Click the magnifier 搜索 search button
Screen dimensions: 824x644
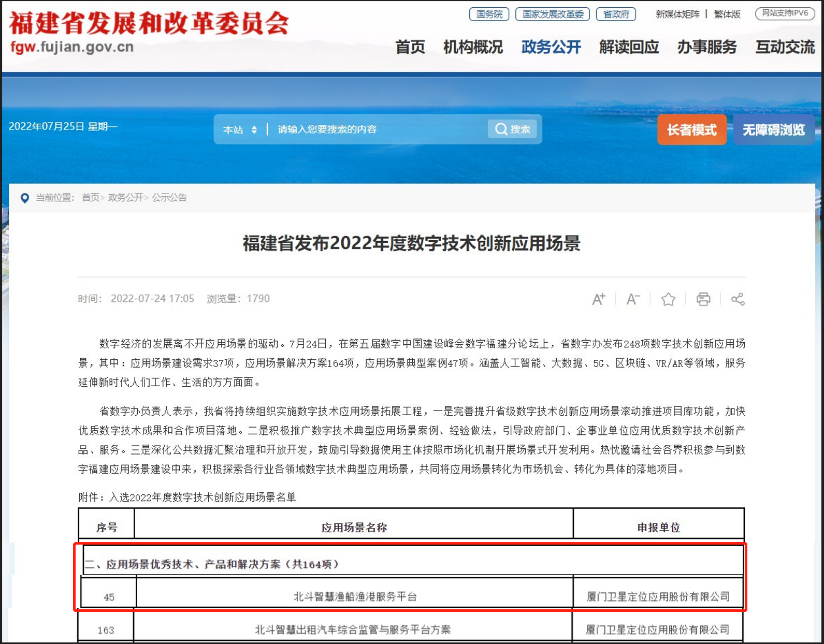(512, 129)
